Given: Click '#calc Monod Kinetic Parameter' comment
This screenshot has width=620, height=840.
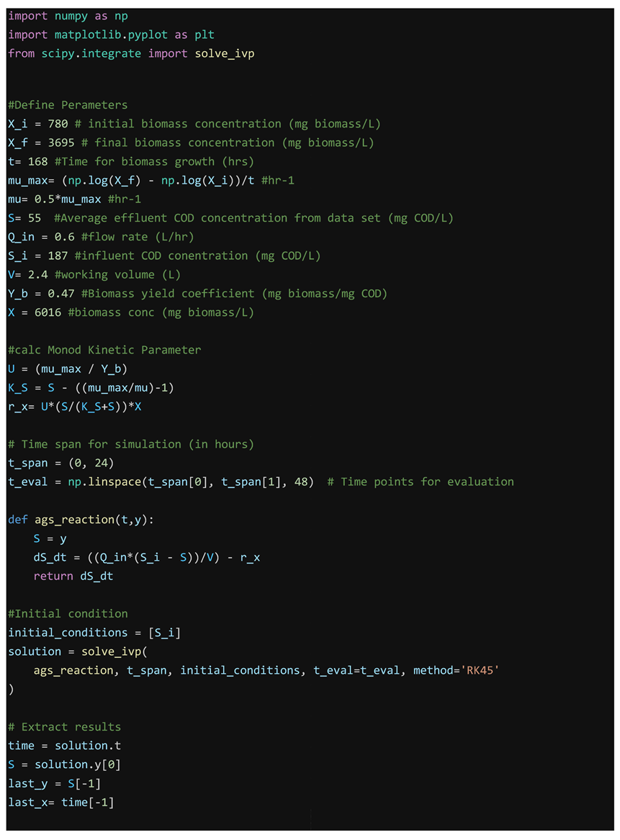Looking at the screenshot, I should (104, 350).
